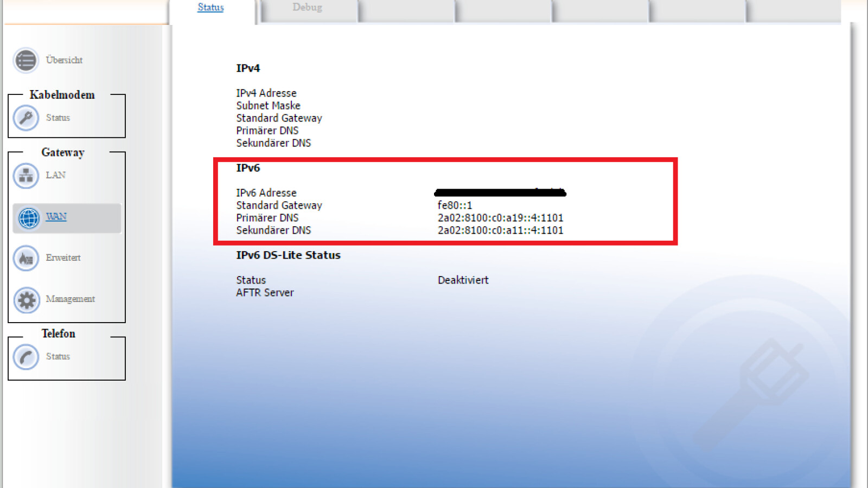
Task: Open the WAN text link
Action: coord(56,216)
